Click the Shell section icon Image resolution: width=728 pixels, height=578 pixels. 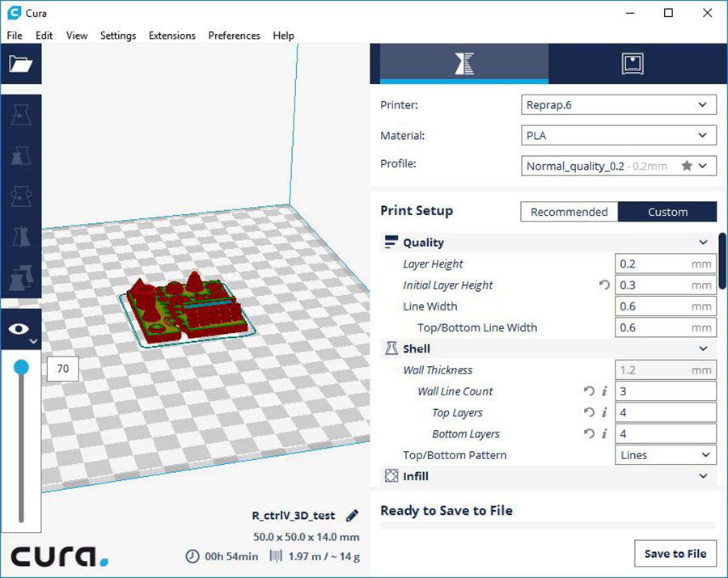[x=391, y=348]
